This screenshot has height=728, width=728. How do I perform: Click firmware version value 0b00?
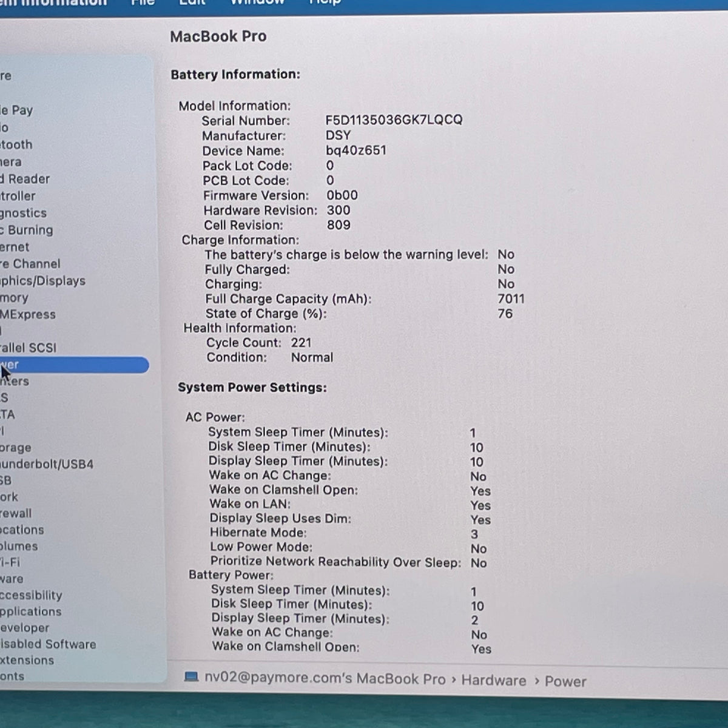click(x=342, y=195)
